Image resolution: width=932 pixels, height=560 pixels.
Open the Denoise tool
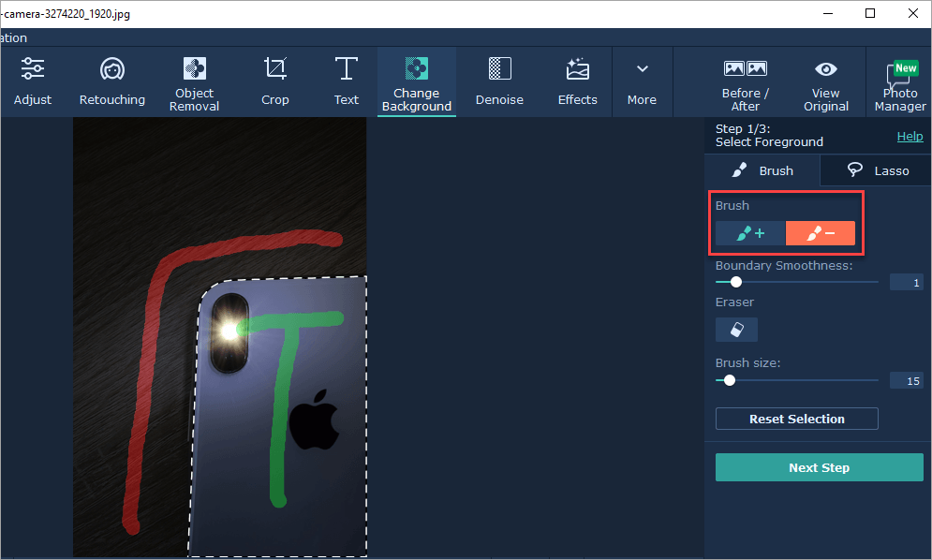coord(499,82)
